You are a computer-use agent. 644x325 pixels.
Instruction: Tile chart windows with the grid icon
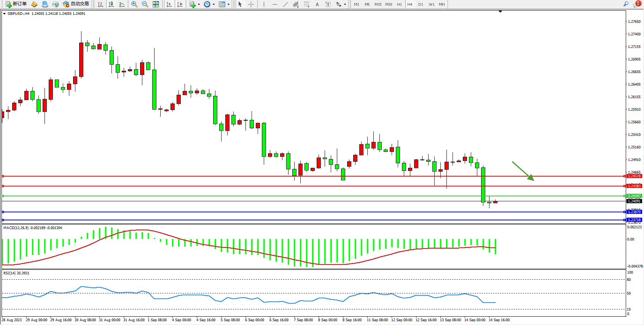click(x=156, y=4)
